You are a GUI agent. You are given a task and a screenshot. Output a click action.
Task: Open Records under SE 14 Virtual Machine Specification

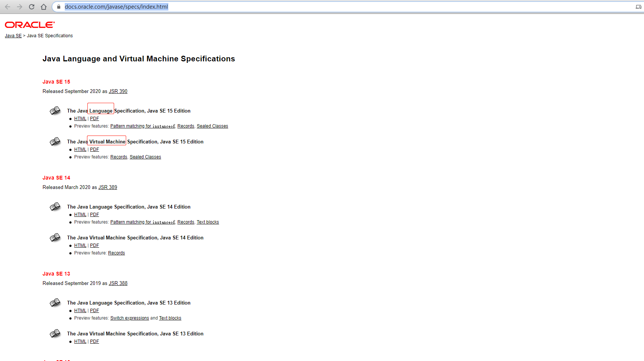[116, 253]
